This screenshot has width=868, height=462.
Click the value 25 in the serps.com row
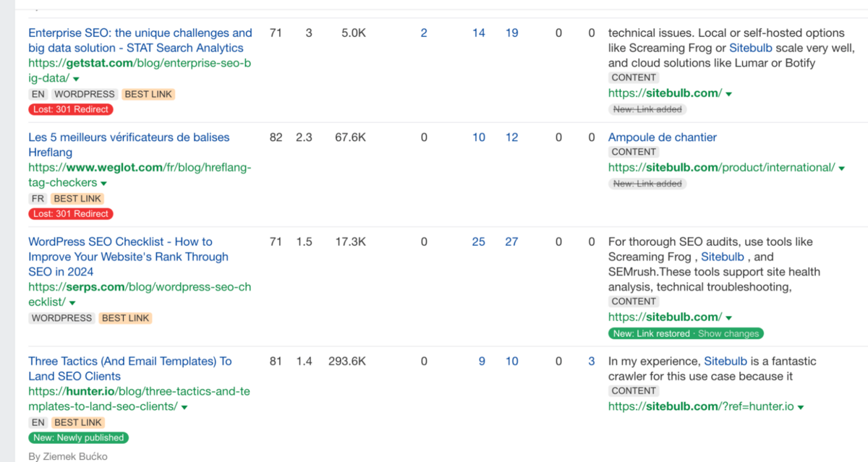point(478,241)
